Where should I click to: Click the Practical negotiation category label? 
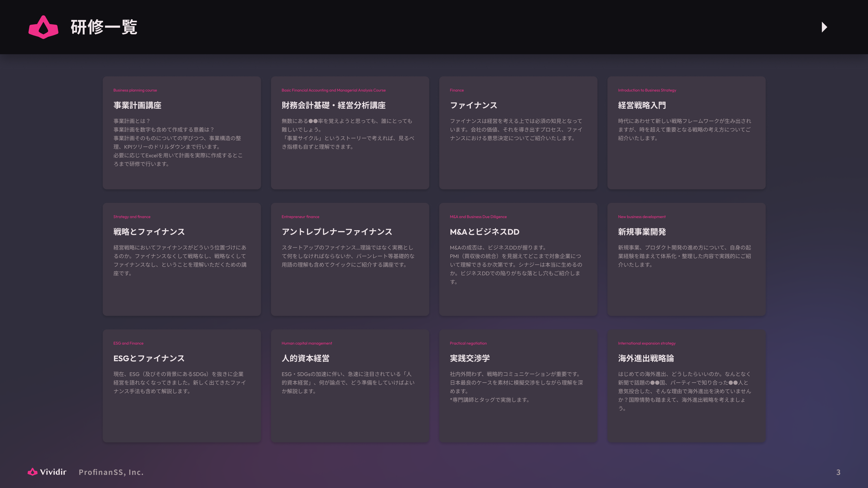point(468,343)
